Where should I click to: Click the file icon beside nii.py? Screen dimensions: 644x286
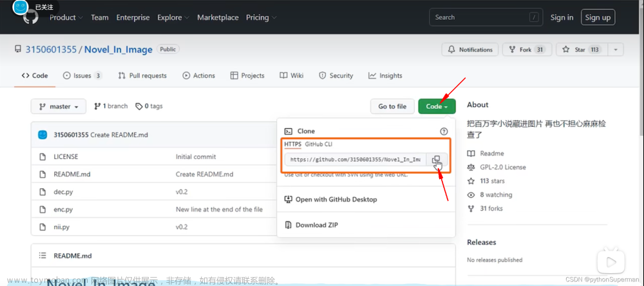tap(42, 227)
